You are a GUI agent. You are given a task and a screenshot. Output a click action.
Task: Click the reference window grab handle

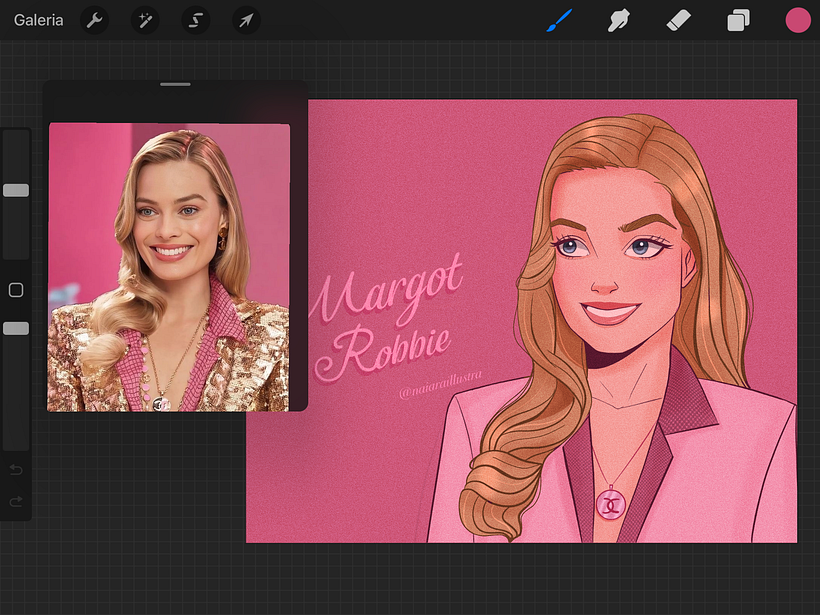175,84
